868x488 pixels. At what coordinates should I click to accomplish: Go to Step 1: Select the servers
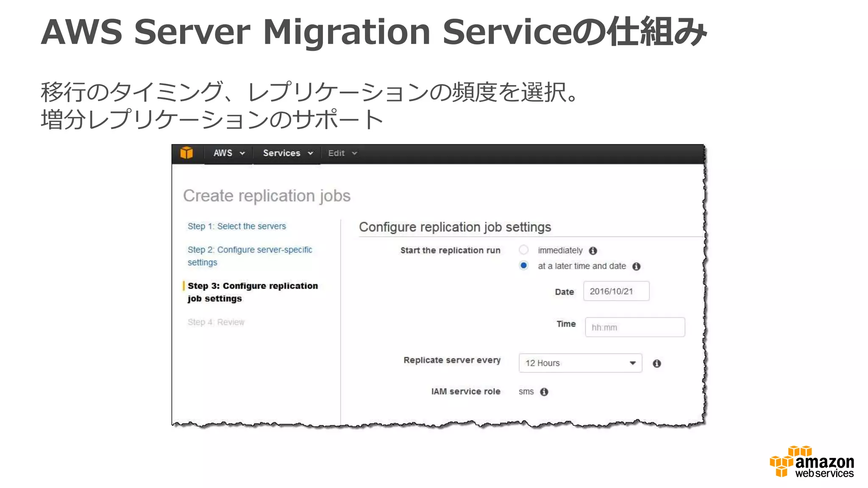(237, 226)
